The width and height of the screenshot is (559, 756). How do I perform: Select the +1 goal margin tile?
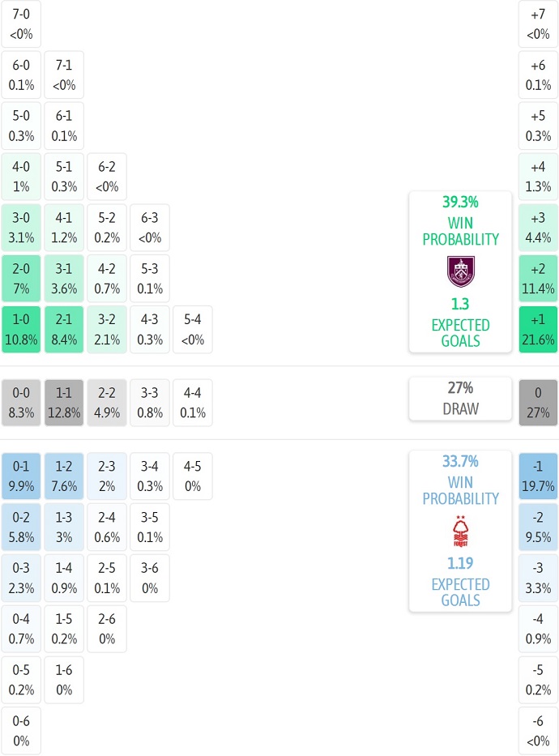(x=538, y=330)
